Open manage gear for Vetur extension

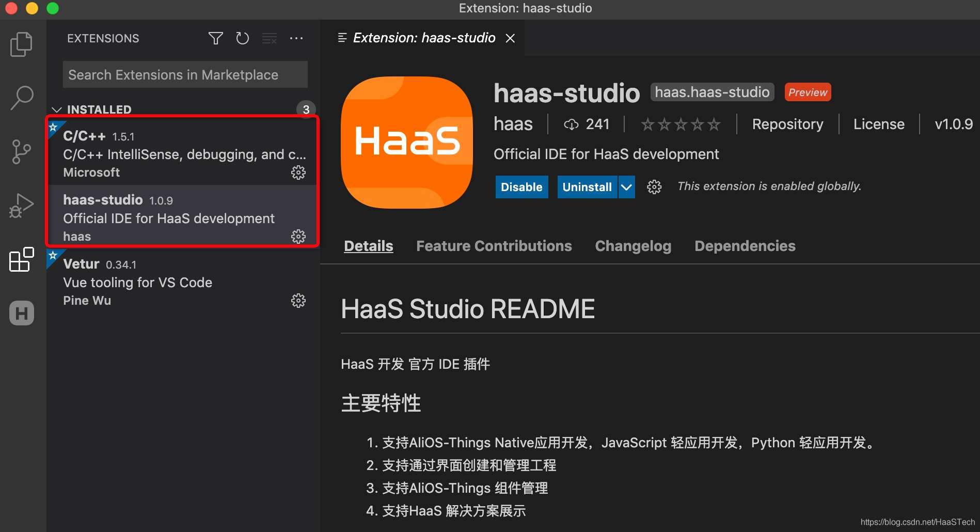pos(298,301)
